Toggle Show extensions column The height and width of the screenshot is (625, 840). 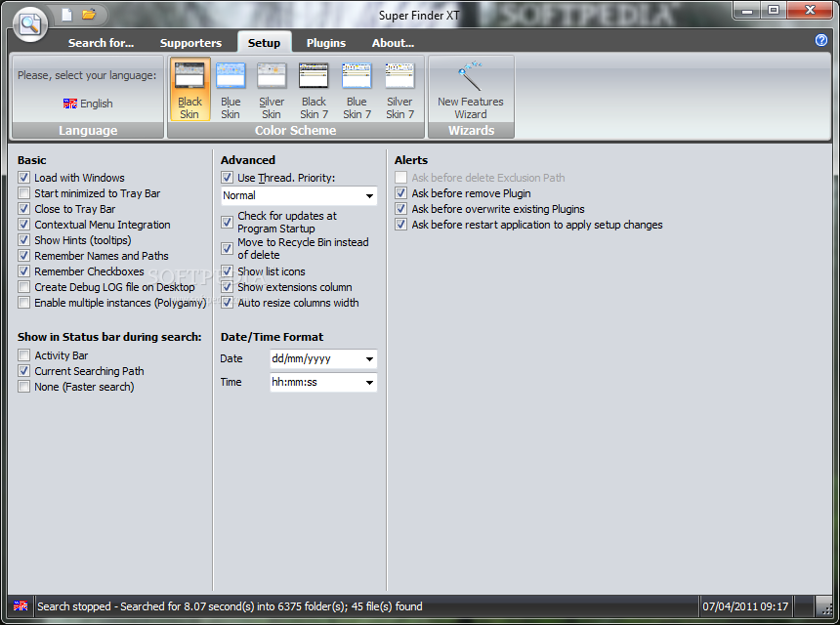228,286
